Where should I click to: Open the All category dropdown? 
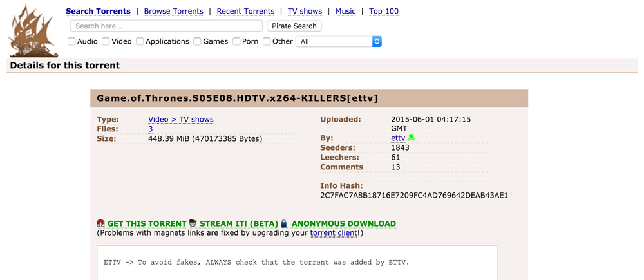339,41
